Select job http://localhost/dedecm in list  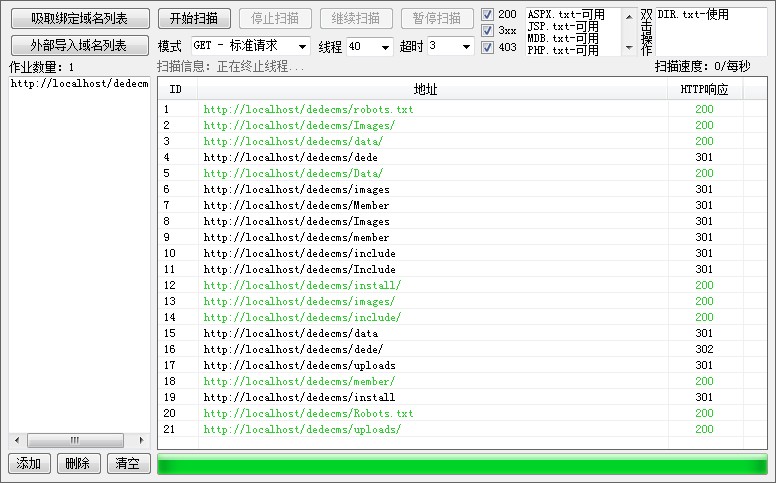[80, 83]
